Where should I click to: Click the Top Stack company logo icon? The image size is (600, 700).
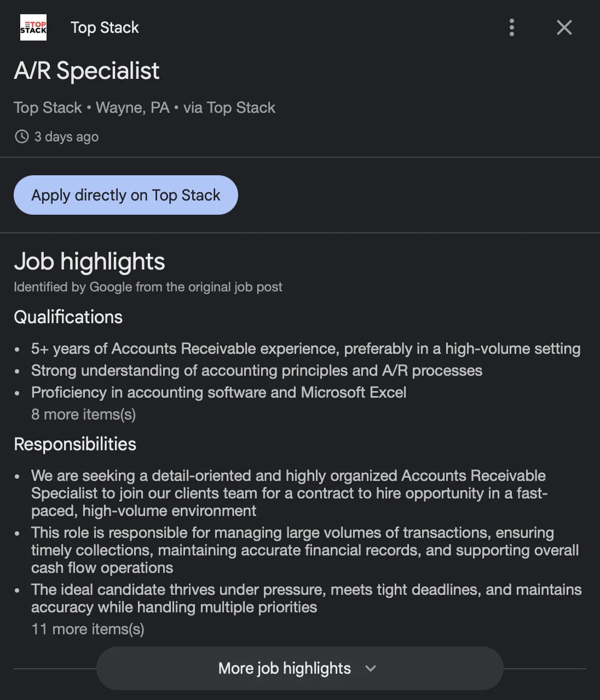click(33, 27)
